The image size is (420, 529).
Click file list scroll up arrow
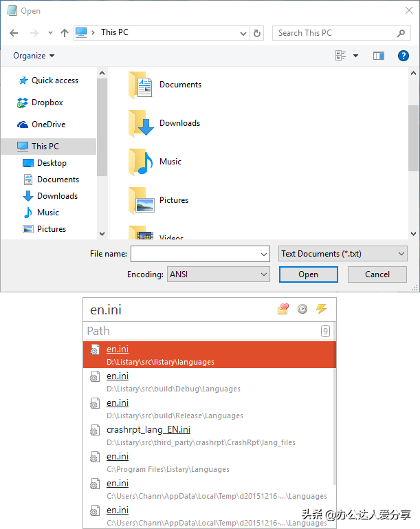[413, 73]
